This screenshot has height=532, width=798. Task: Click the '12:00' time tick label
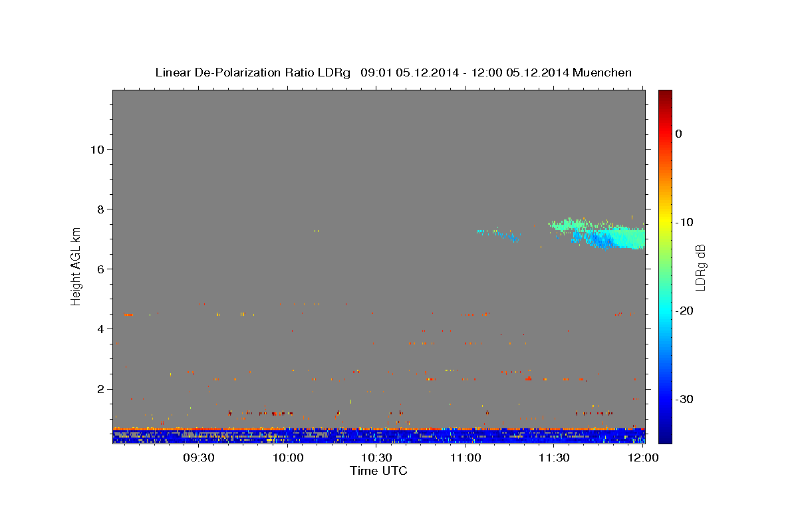tap(643, 458)
